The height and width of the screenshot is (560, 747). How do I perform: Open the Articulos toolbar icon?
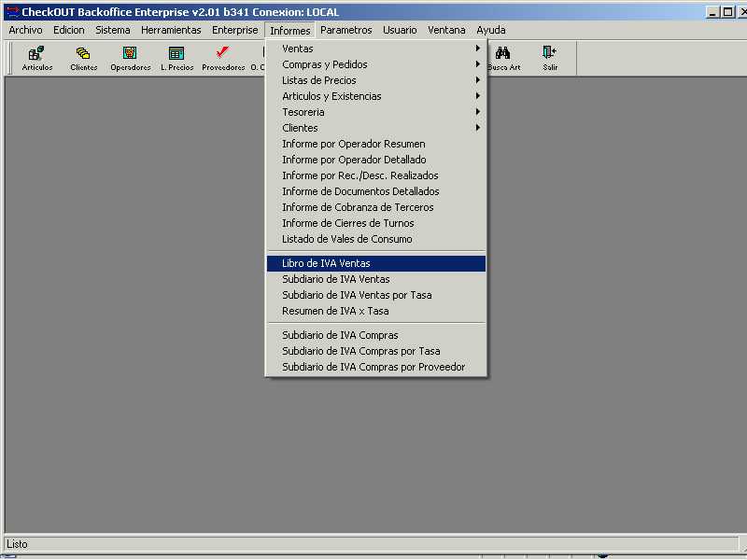[37, 59]
